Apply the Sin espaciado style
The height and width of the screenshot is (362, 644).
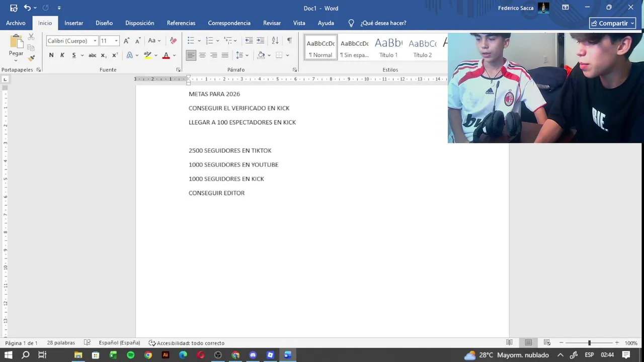(354, 48)
